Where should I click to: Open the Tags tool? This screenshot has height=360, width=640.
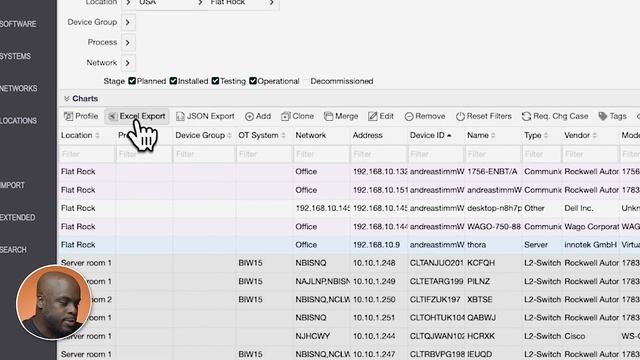[612, 116]
